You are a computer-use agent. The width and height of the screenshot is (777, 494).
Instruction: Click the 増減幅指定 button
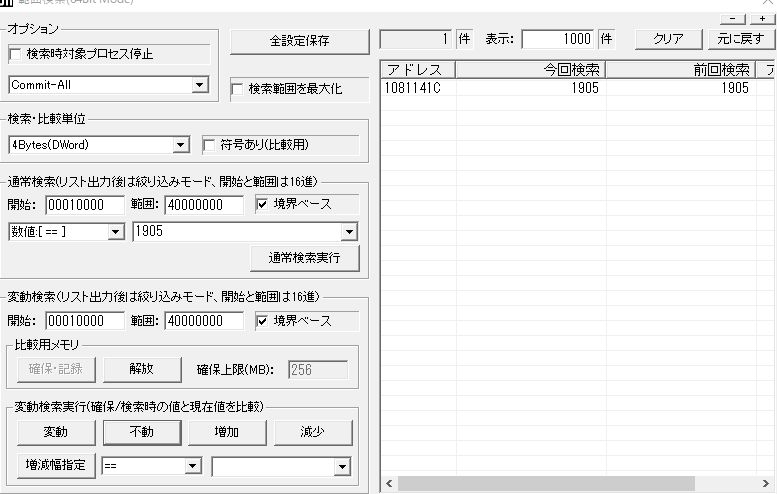(x=56, y=465)
